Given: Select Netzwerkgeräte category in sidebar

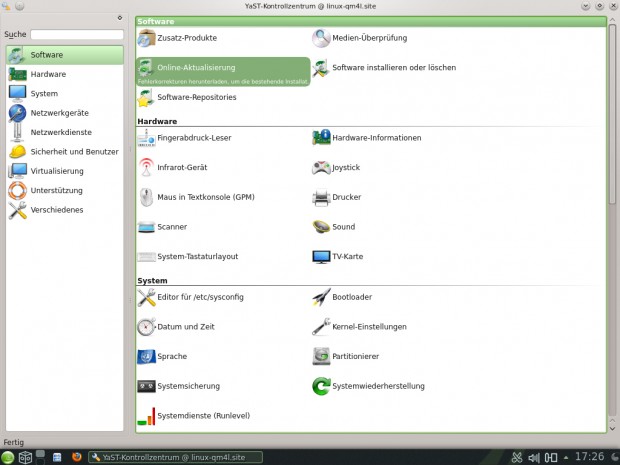Looking at the screenshot, I should [x=65, y=113].
